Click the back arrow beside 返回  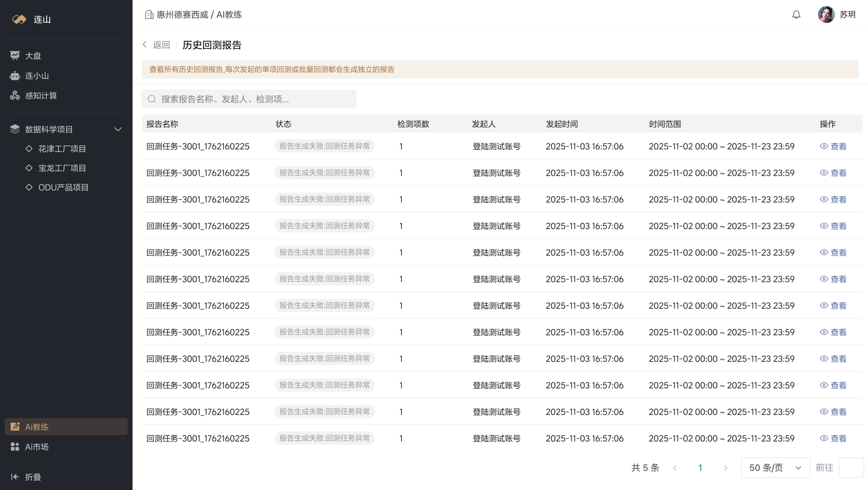click(x=145, y=44)
